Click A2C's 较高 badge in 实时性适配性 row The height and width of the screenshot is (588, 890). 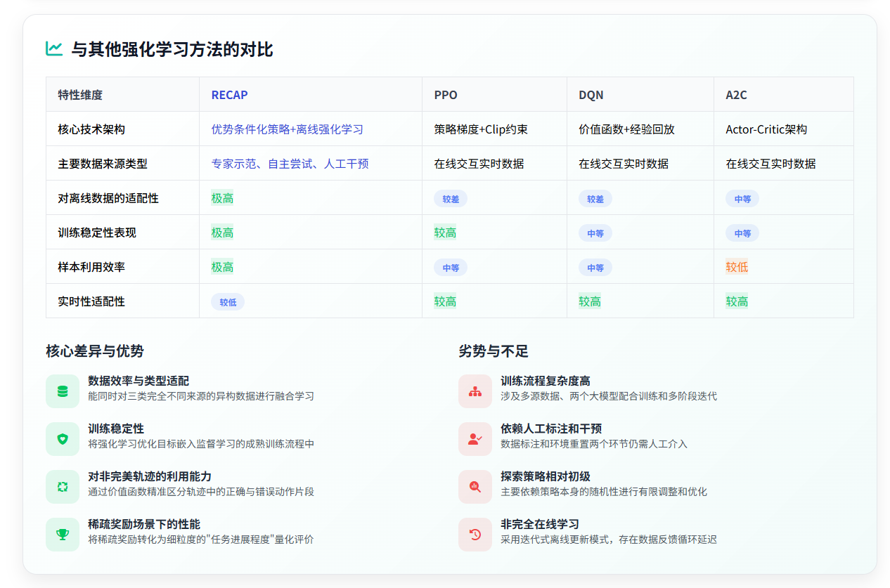(x=737, y=301)
